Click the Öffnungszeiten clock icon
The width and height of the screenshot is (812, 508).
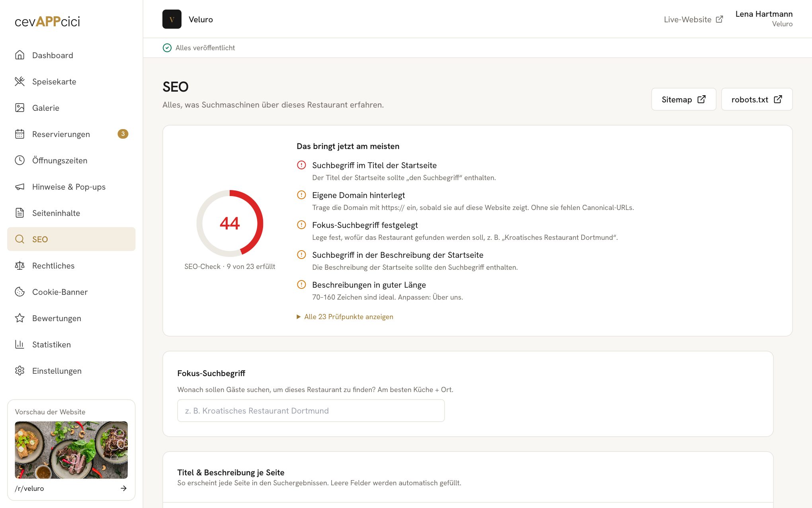(x=20, y=160)
